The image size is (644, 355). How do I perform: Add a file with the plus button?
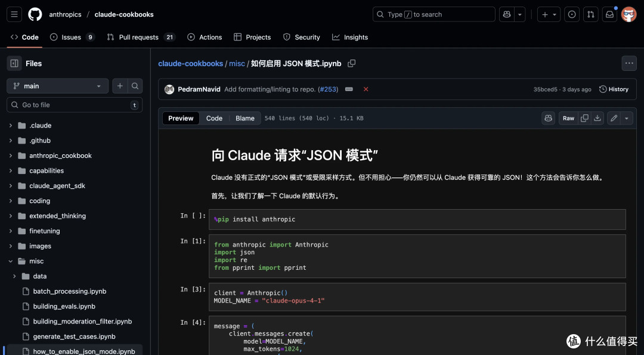click(120, 86)
